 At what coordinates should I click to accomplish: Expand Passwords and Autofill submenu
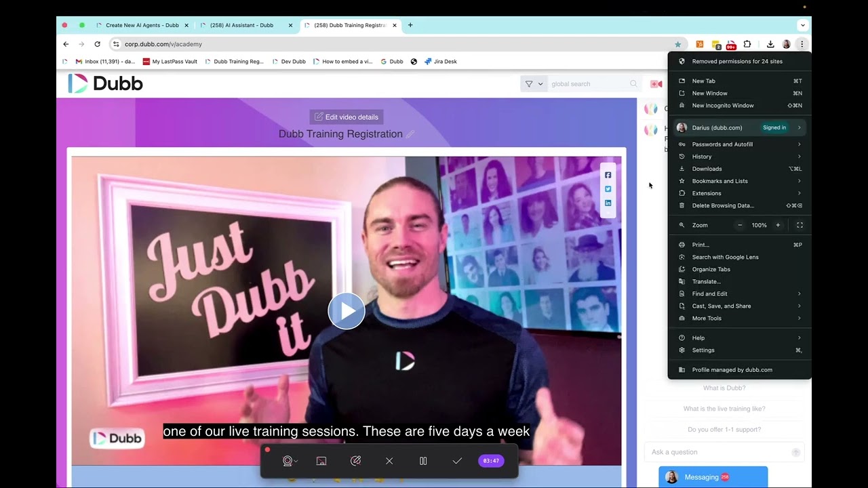tap(740, 144)
